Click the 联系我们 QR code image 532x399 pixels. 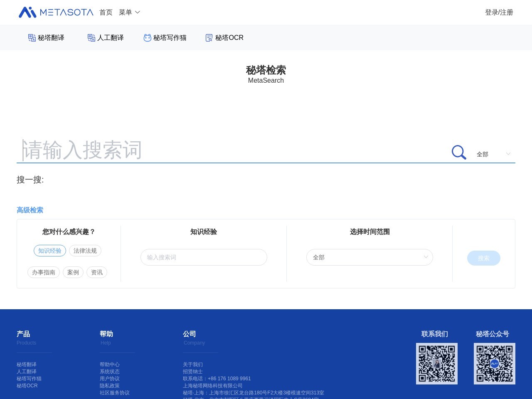[436, 364]
